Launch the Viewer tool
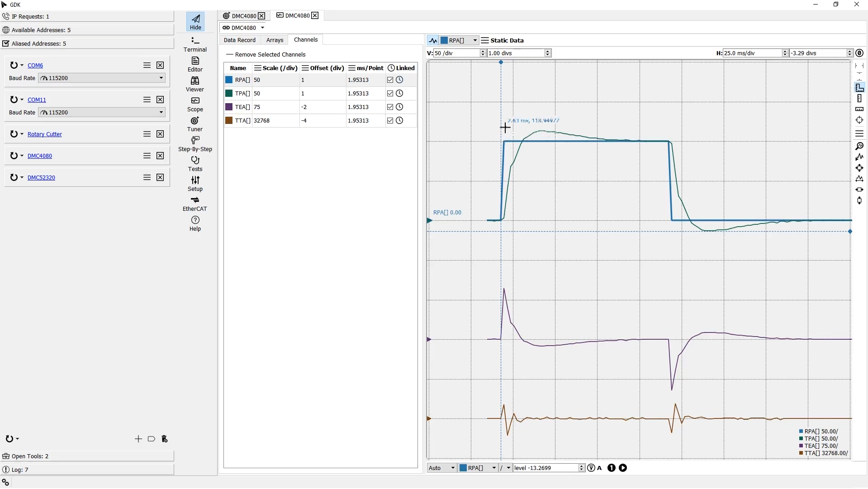Screen dimensions: 868x489 (x=195, y=84)
